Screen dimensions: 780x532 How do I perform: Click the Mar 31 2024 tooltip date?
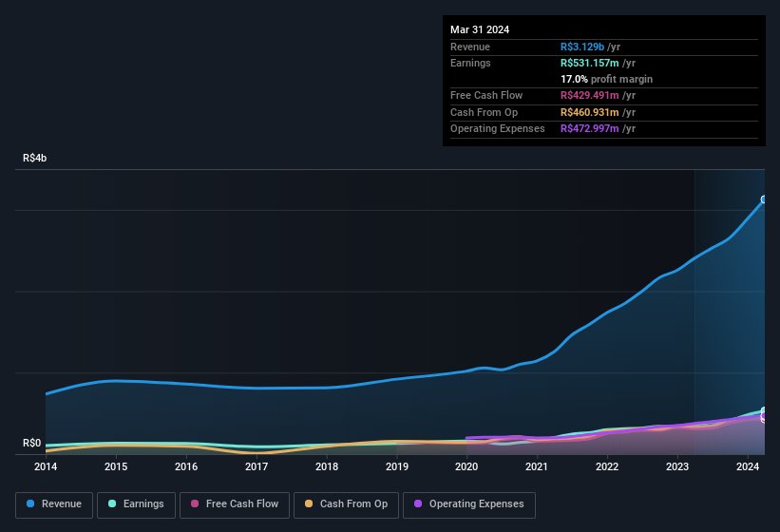(480, 29)
